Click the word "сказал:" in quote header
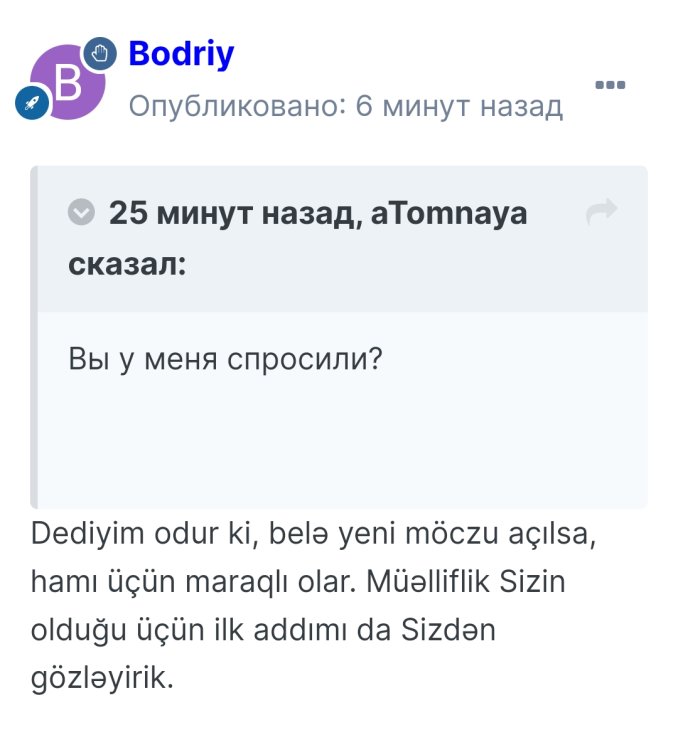The image size is (678, 750). click(126, 264)
